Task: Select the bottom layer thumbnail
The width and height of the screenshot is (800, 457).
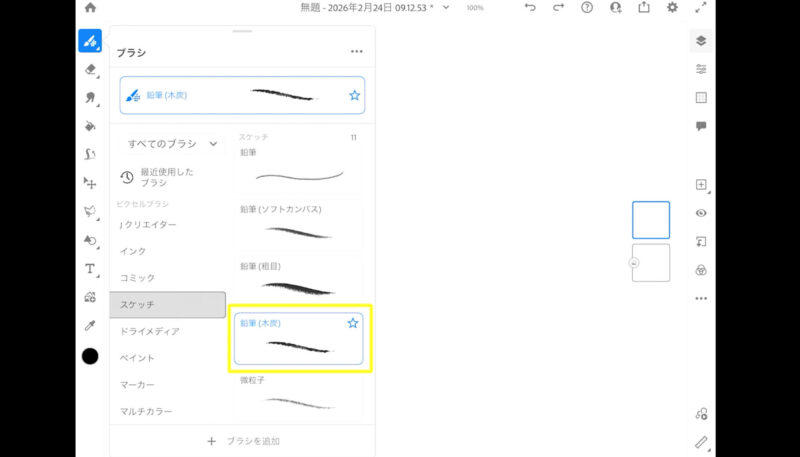Action: click(651, 263)
